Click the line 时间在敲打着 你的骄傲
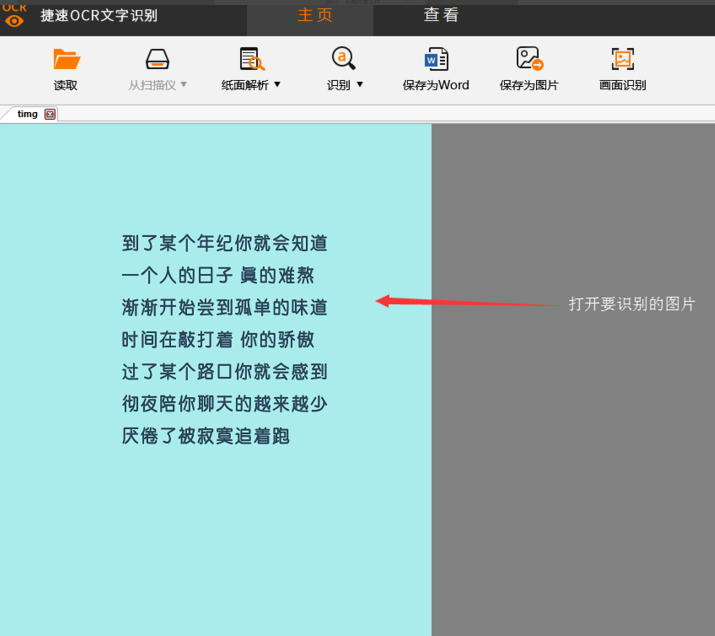The height and width of the screenshot is (636, 715). (x=218, y=340)
